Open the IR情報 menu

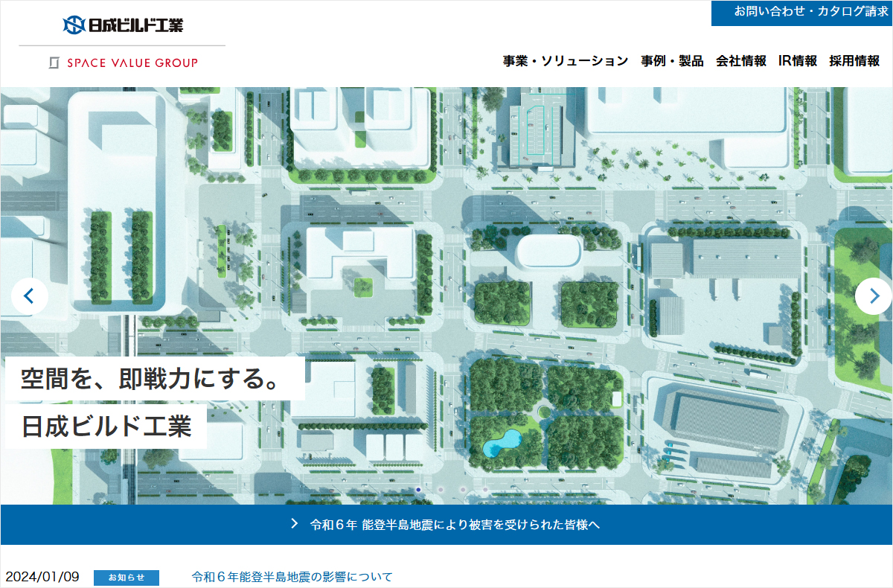tap(798, 61)
